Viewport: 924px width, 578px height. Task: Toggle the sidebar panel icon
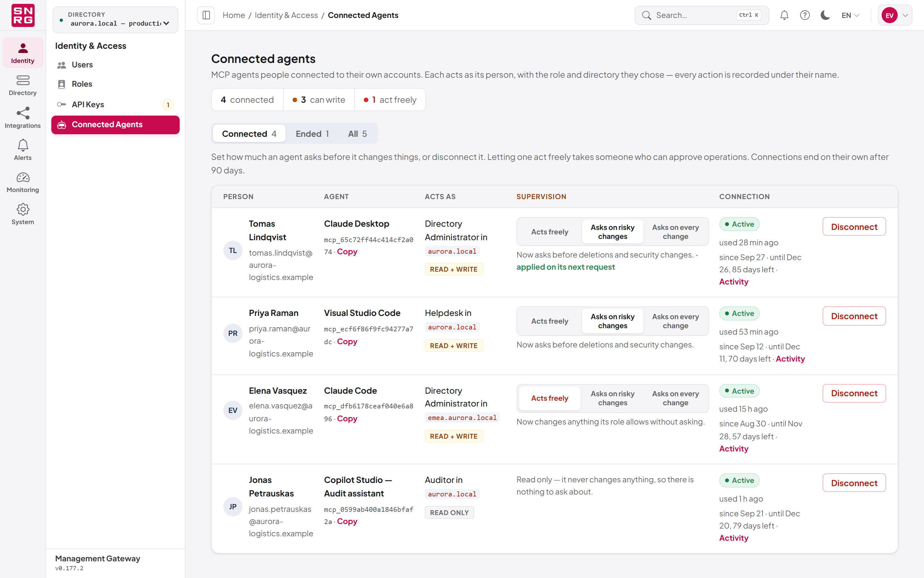tap(206, 15)
